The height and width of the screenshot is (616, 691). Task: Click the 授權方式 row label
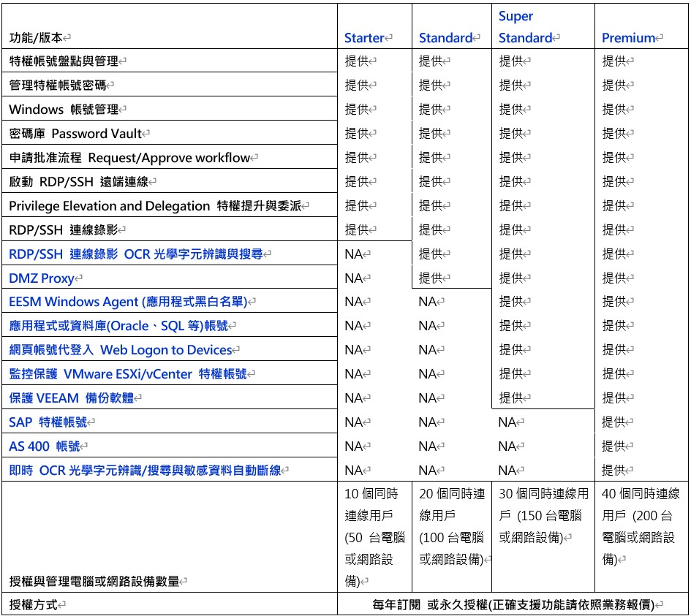(34, 604)
